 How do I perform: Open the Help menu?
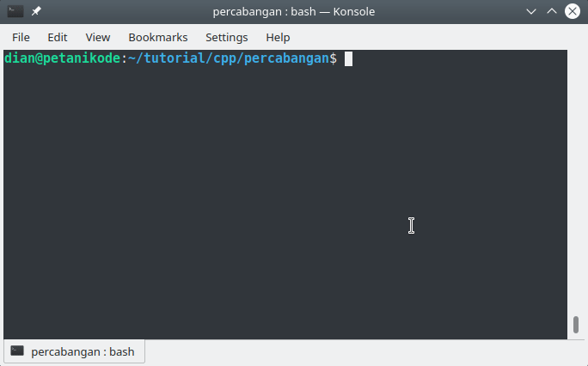(x=278, y=38)
